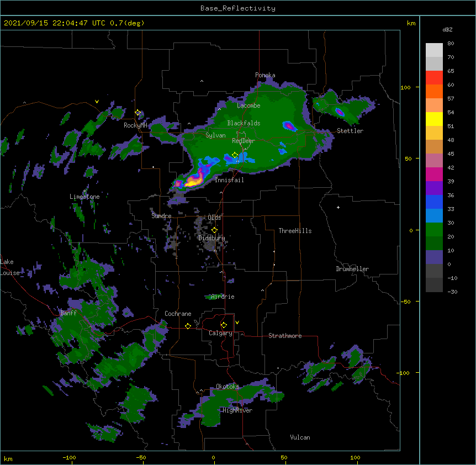This screenshot has width=476, height=465.
Task: Click the Sundre town label
Action: point(161,216)
